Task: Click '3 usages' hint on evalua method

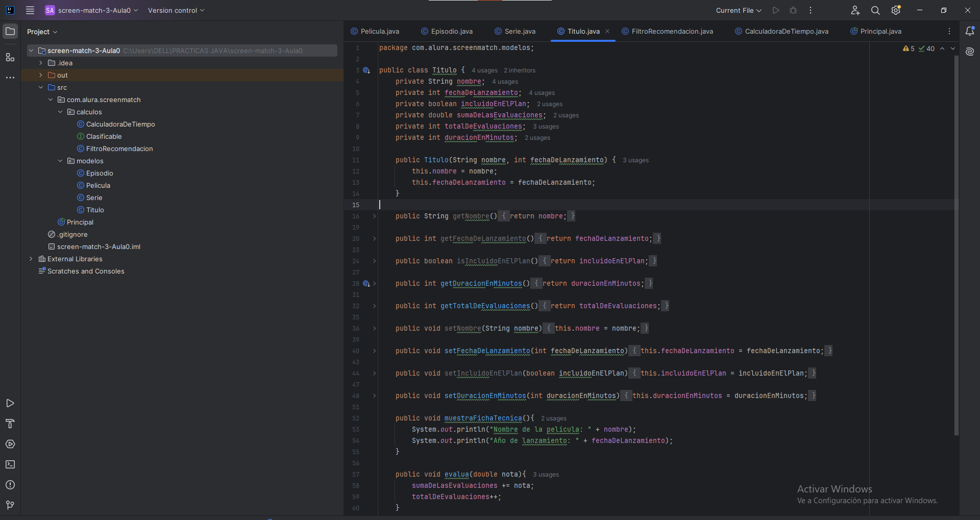Action: pyautogui.click(x=546, y=475)
